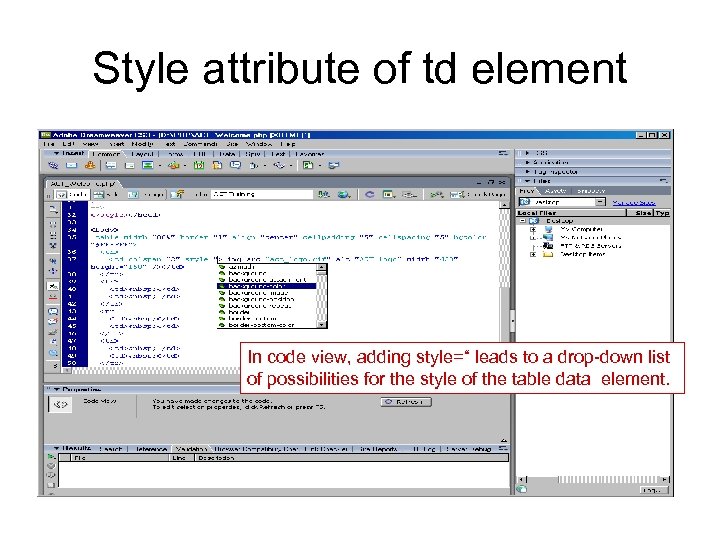Select the Assets tab in Files panel
This screenshot has height=540, width=720.
555,191
